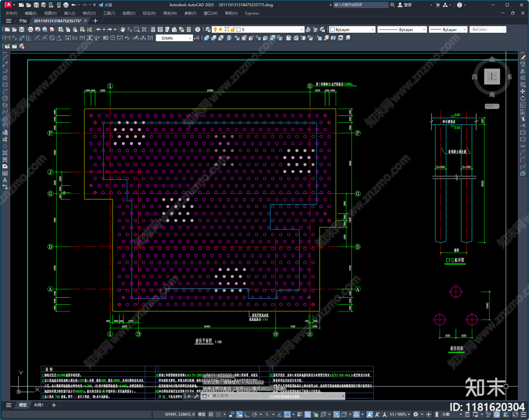Toggle transparency display in status bar
The height and width of the screenshot is (420, 529).
coord(307,414)
